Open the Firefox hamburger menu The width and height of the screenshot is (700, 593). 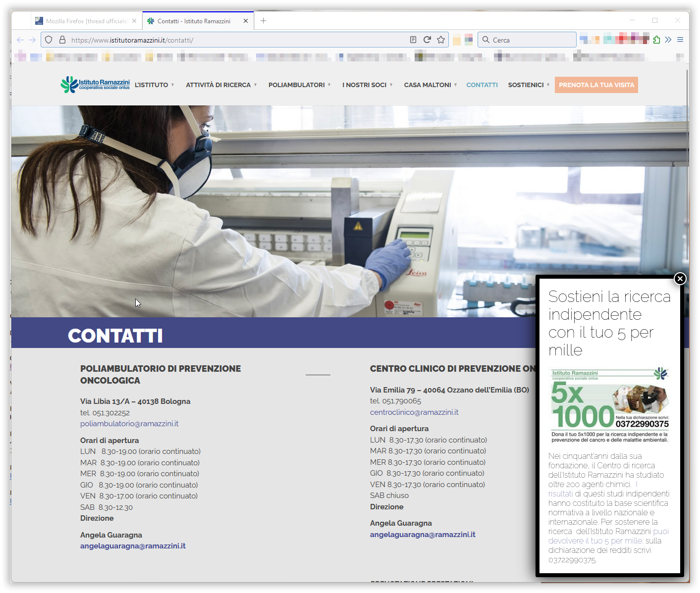point(680,40)
